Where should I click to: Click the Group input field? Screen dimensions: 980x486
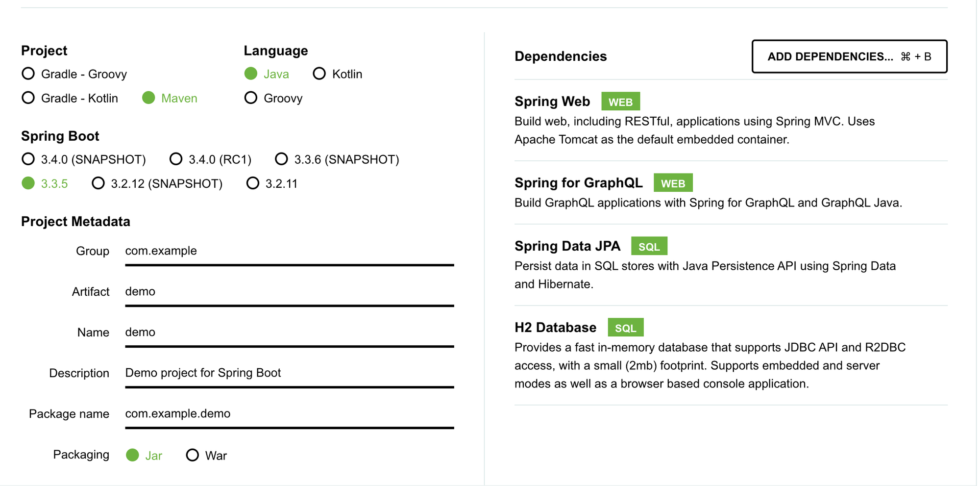[x=289, y=251]
